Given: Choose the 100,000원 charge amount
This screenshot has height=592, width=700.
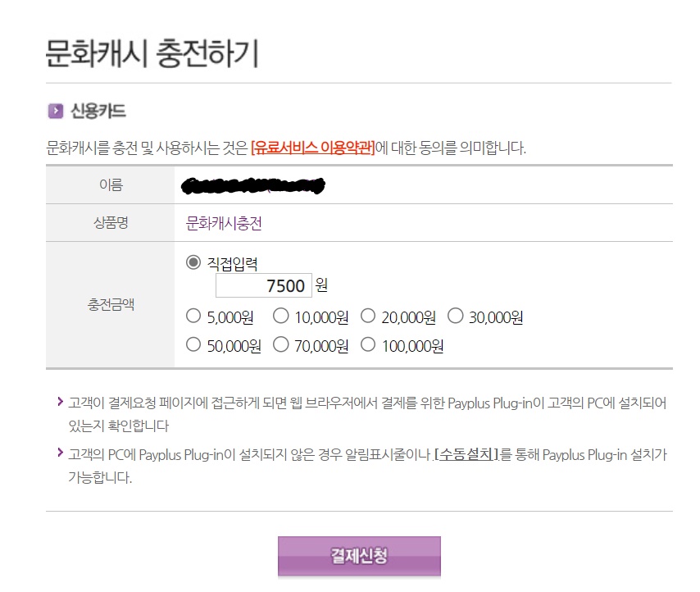Looking at the screenshot, I should pos(368,344).
